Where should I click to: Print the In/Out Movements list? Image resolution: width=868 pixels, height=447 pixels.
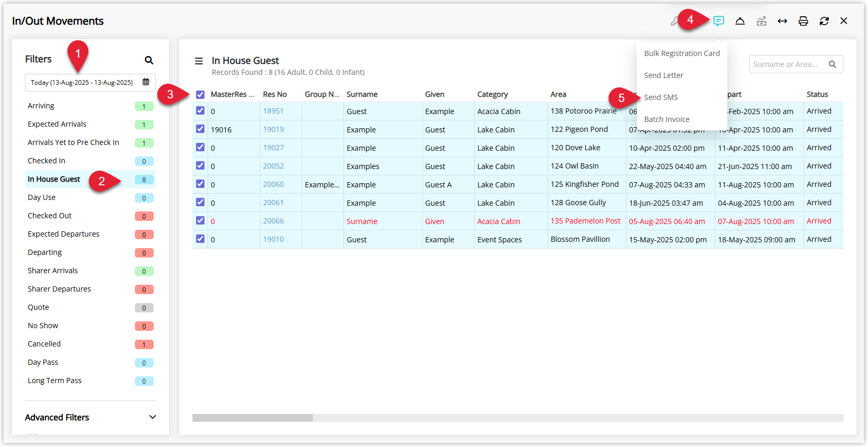803,21
